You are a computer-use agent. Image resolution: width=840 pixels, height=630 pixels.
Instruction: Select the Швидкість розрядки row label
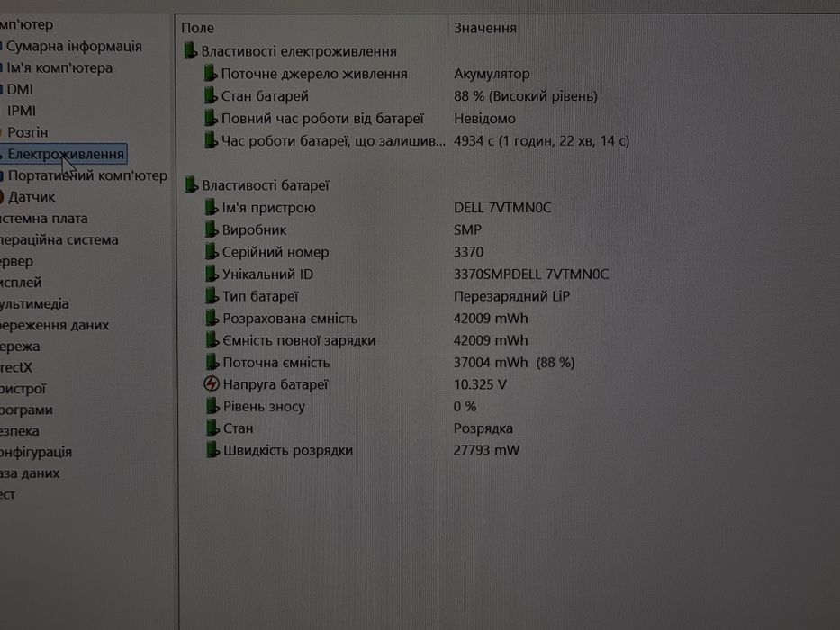[x=288, y=451]
